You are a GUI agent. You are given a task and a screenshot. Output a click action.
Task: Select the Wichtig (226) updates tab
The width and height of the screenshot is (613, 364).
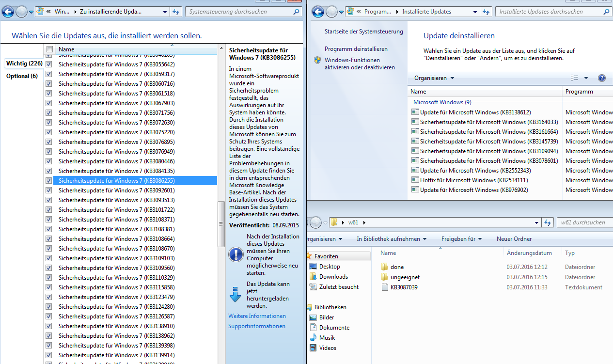(x=24, y=63)
